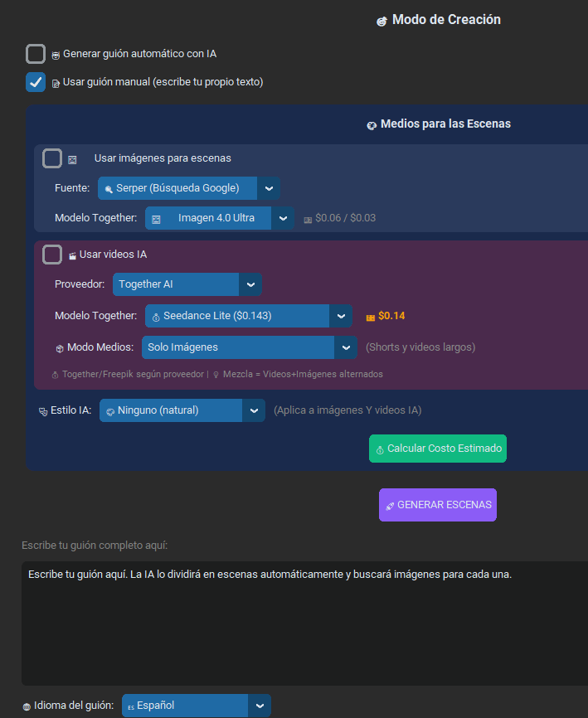
Task: Expand the Imagen 4.0 Ultra model dropdown
Action: pyautogui.click(x=220, y=218)
